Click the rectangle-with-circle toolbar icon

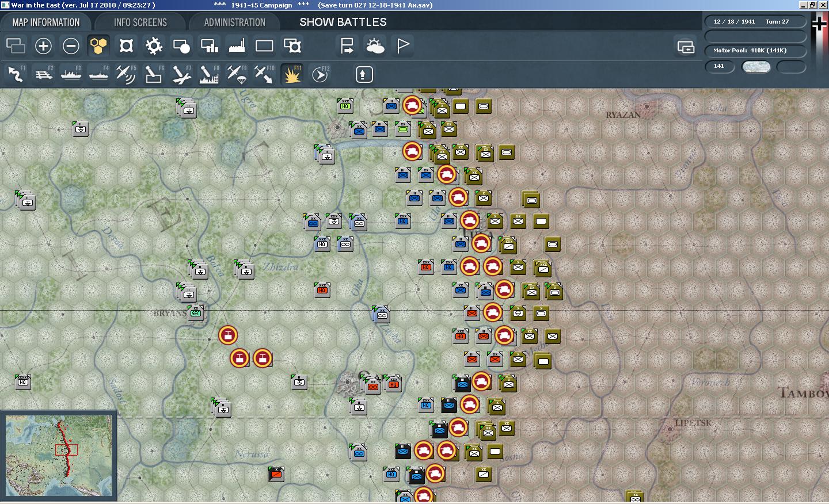click(x=181, y=45)
